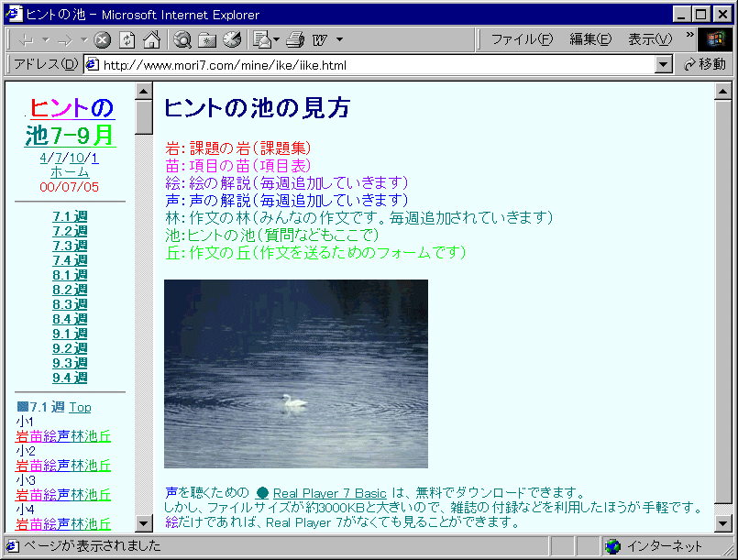The height and width of the screenshot is (560, 738).
Task: Open the Real Player 7 Basic link
Action: point(329,493)
